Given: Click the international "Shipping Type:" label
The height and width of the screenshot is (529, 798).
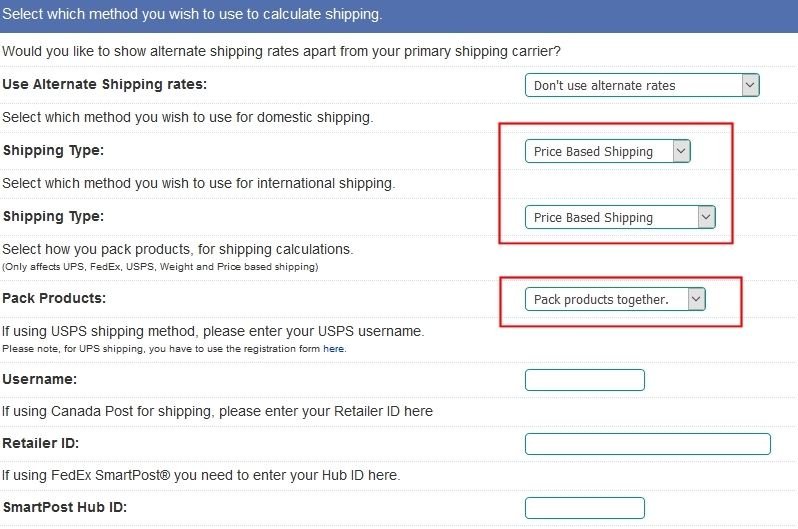Looking at the screenshot, I should [x=53, y=217].
